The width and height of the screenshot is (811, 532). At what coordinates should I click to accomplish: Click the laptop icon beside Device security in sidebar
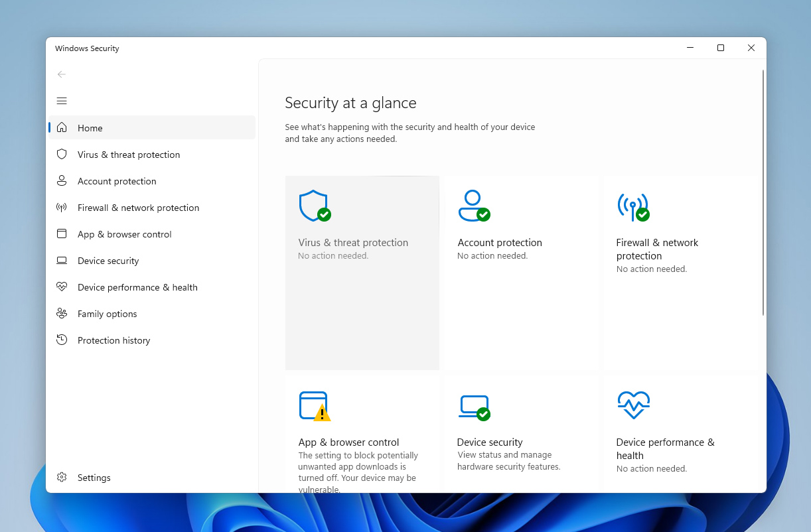[62, 260]
